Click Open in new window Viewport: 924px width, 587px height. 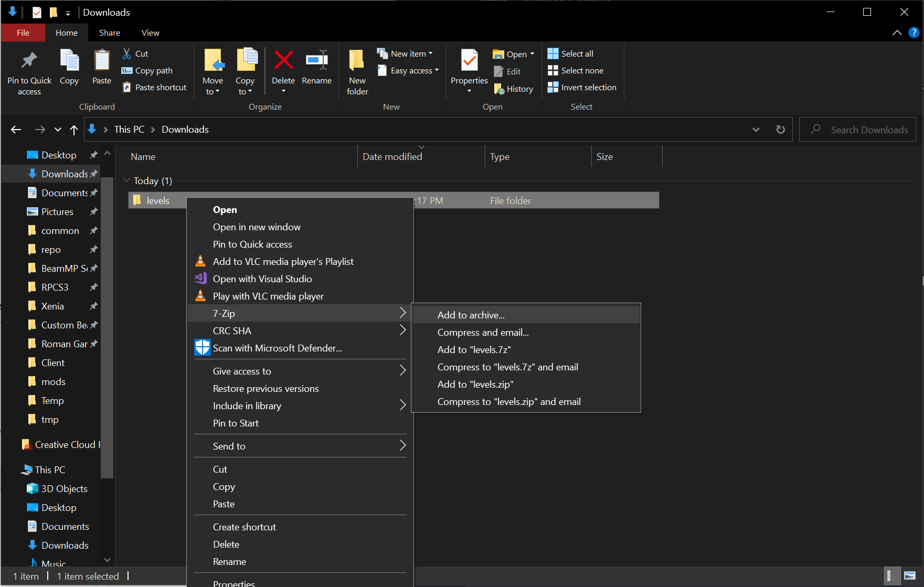click(300, 227)
